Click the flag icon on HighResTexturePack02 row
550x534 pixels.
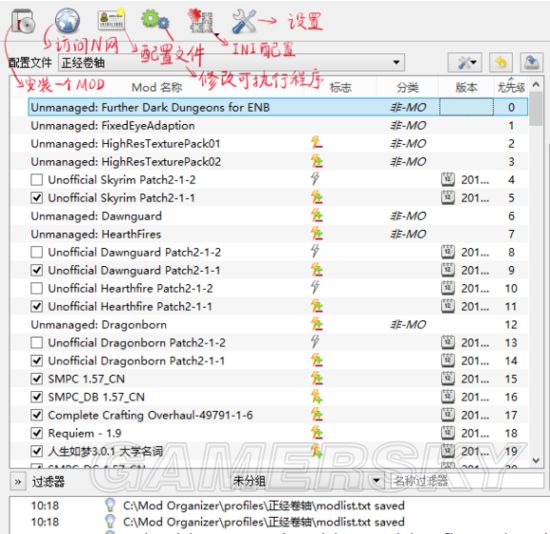316,161
